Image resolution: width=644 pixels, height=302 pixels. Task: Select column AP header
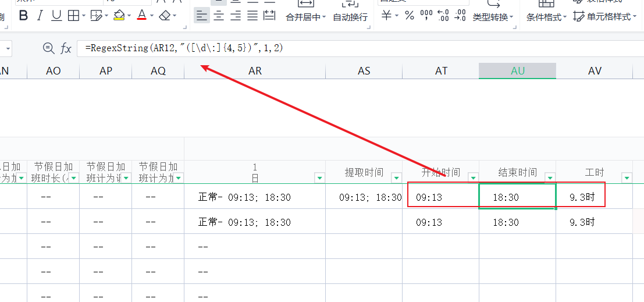point(105,71)
